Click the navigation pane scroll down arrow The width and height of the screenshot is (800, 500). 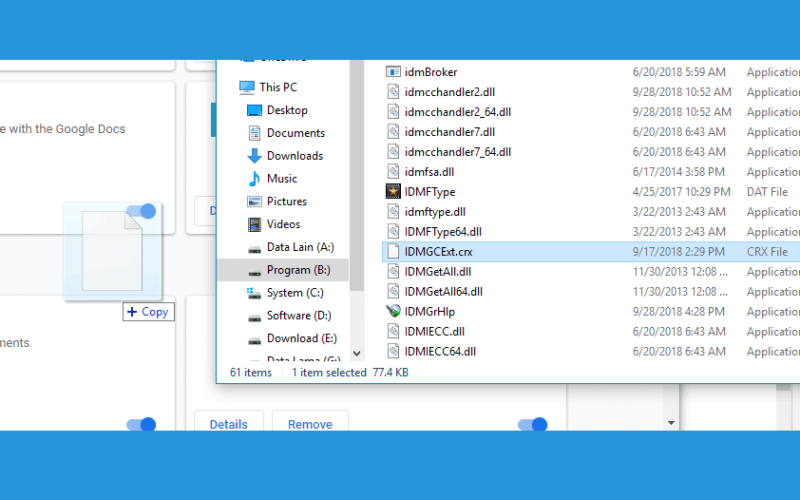pyautogui.click(x=357, y=354)
